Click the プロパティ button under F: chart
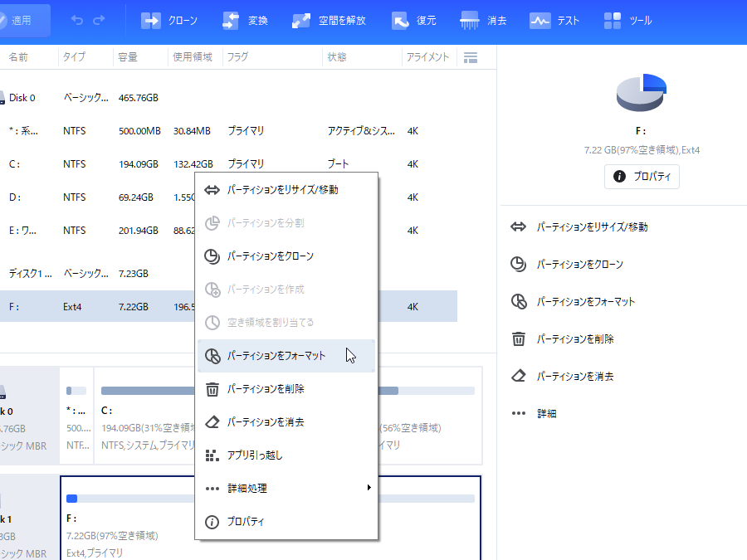Screen dimensions: 747x560 (x=642, y=177)
